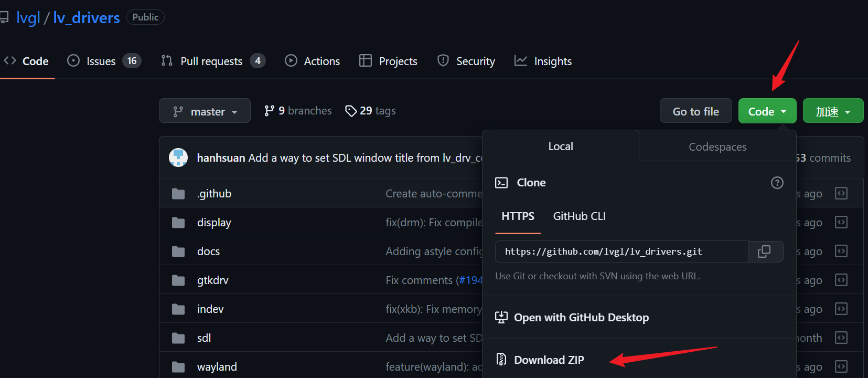
Task: Open the .github folder
Action: point(214,193)
